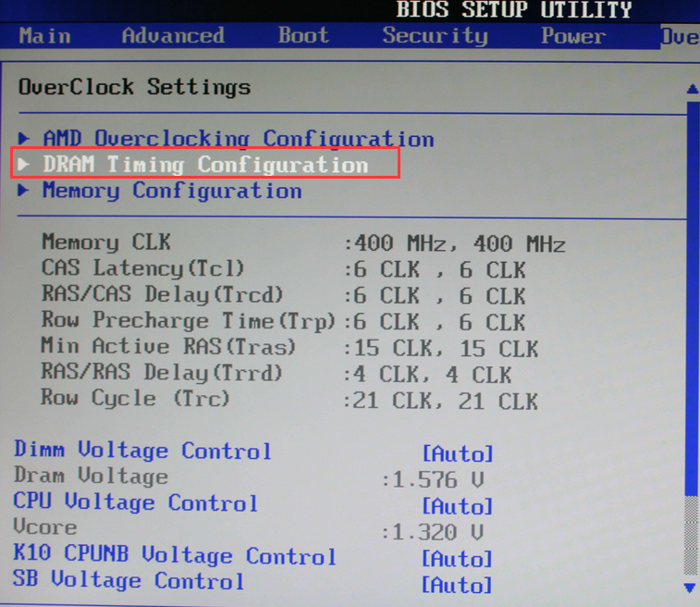Click the Trrd 4 CLK value
The height and width of the screenshot is (607, 700).
(x=433, y=375)
